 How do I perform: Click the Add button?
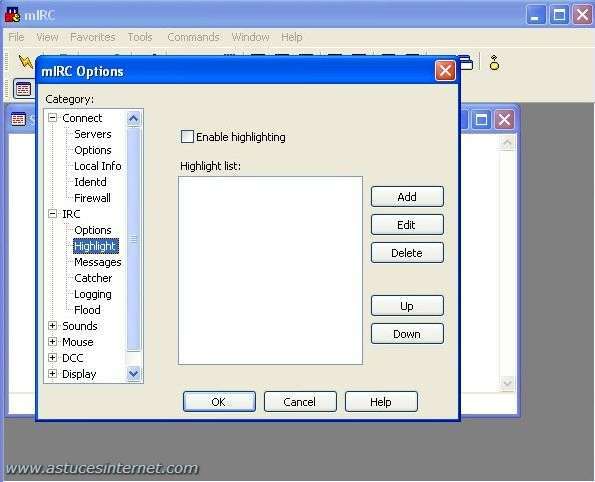407,197
